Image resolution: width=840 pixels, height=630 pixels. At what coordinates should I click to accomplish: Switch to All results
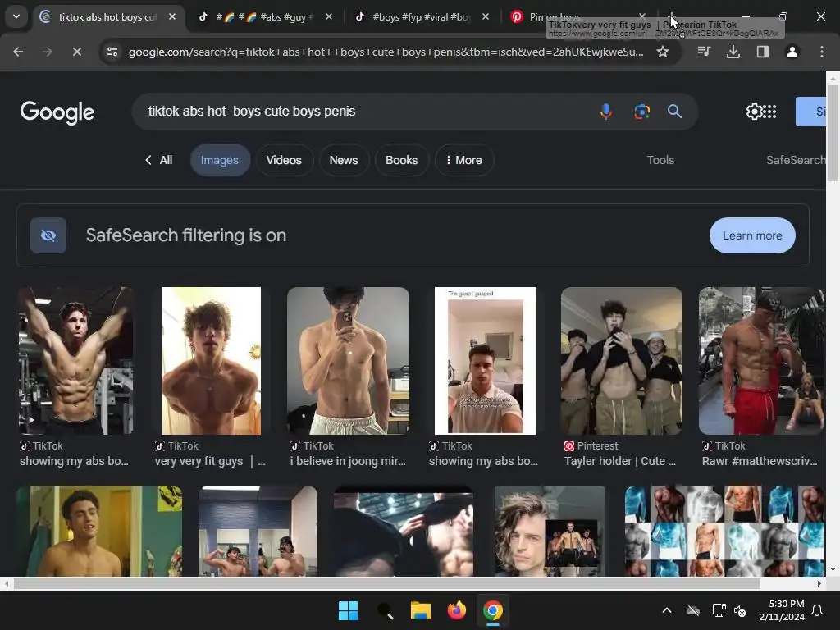158,160
